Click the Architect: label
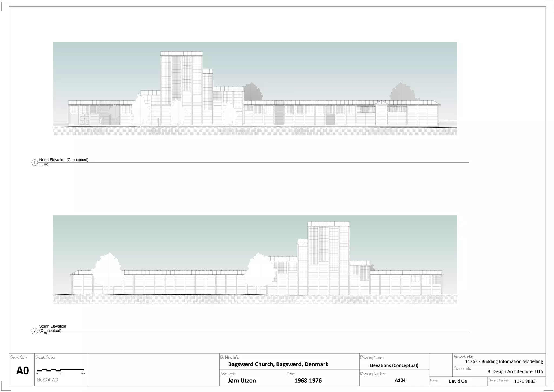The image size is (554, 392). (x=228, y=374)
